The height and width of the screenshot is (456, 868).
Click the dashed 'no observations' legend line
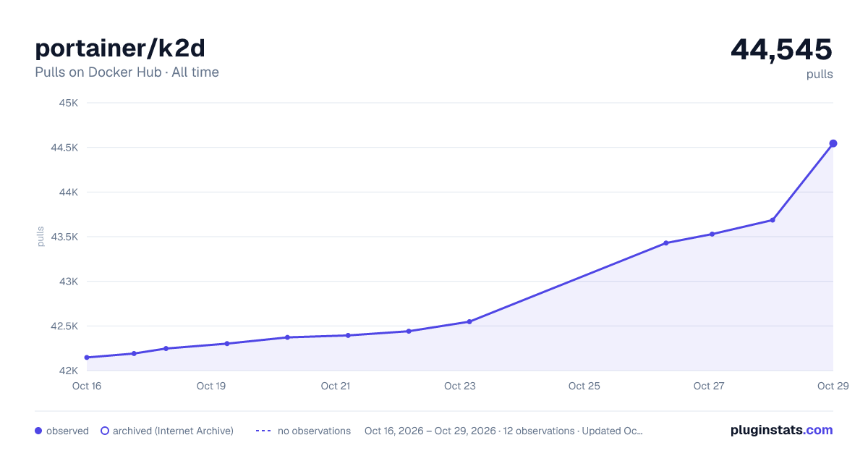point(263,431)
